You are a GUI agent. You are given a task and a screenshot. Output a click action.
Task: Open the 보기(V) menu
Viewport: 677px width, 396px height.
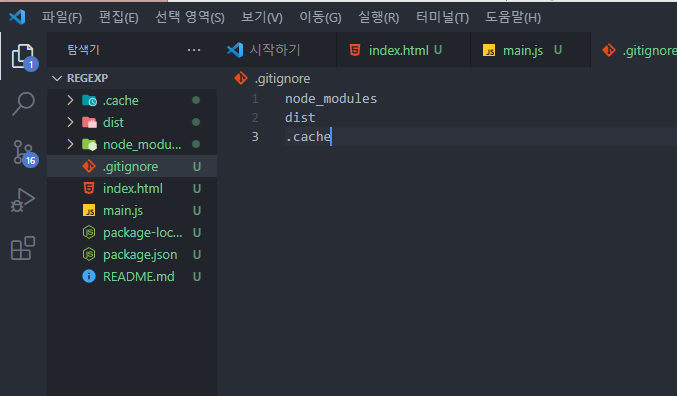262,17
